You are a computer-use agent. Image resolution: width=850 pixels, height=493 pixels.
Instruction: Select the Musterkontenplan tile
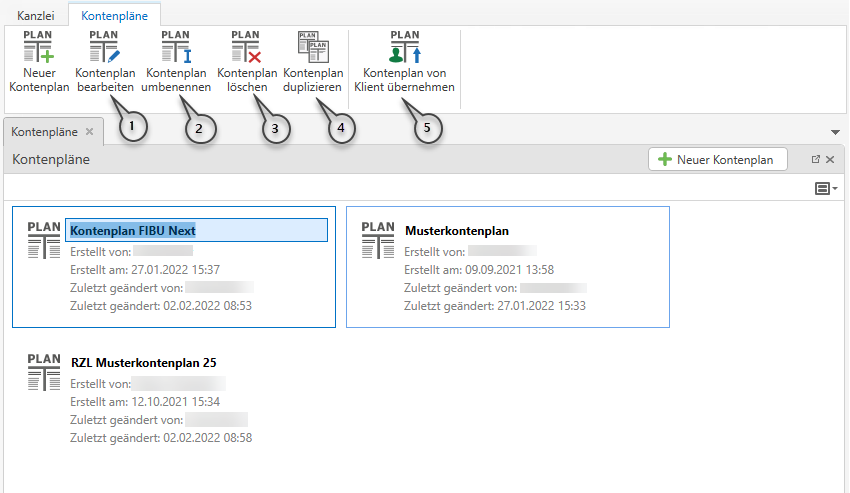pyautogui.click(x=507, y=267)
